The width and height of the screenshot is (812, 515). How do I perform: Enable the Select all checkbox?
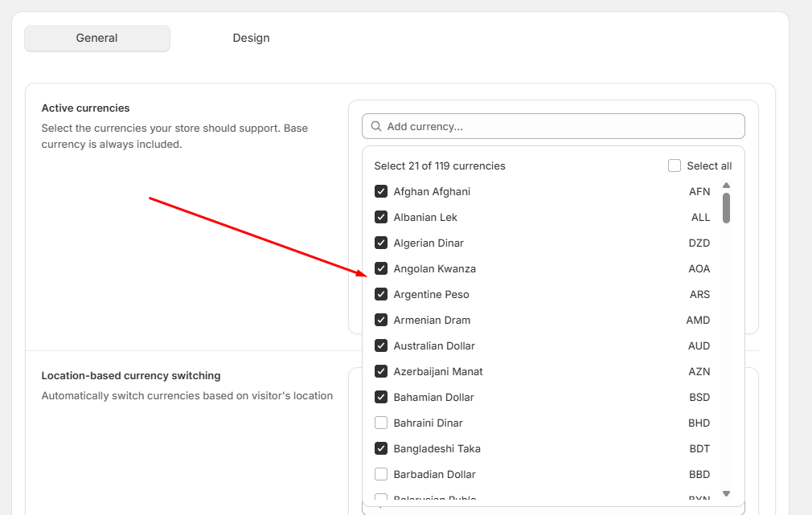click(674, 166)
